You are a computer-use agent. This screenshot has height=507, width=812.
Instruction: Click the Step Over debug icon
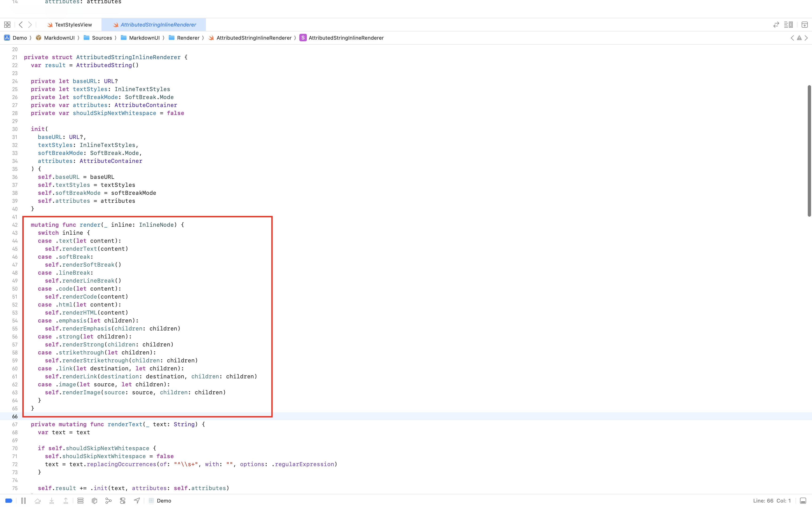(38, 501)
